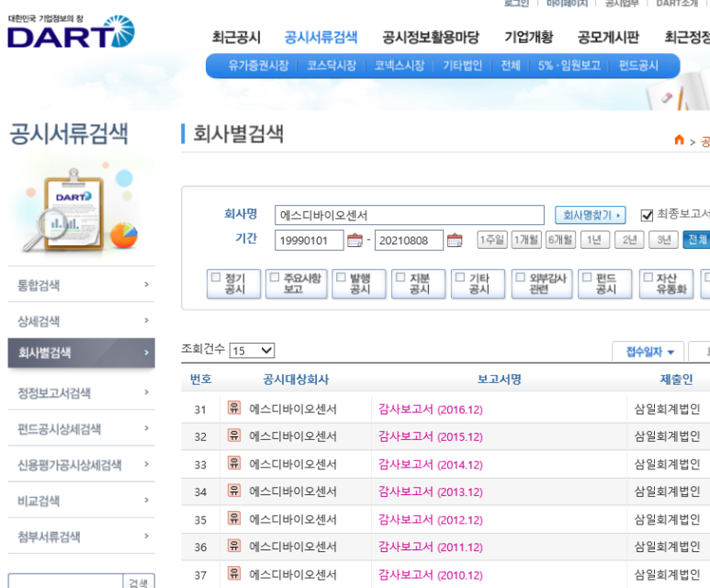Open the end date calendar picker
This screenshot has width=710, height=588.
[455, 241]
